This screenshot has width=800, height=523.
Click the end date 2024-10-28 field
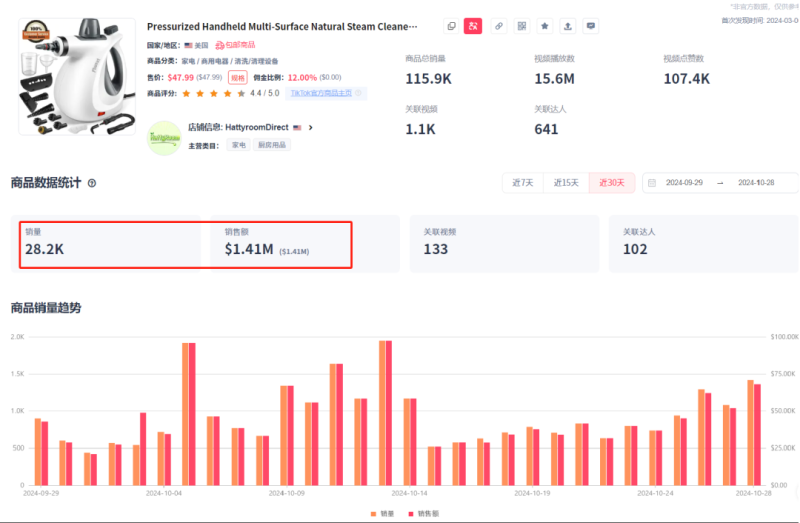pos(757,183)
